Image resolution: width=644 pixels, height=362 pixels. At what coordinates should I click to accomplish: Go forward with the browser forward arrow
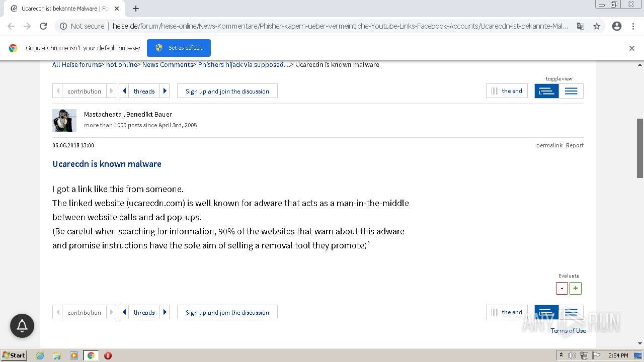click(27, 26)
